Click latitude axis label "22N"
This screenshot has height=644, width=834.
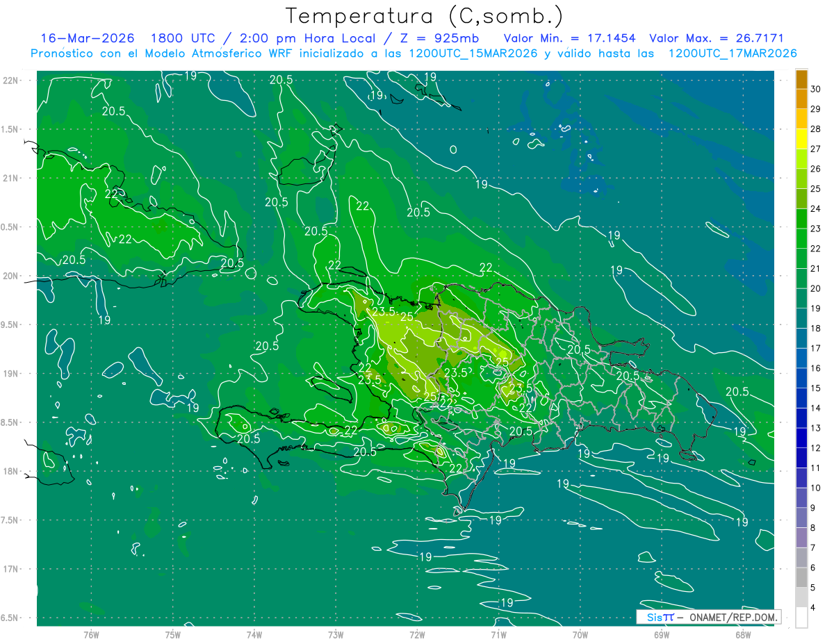click(10, 81)
